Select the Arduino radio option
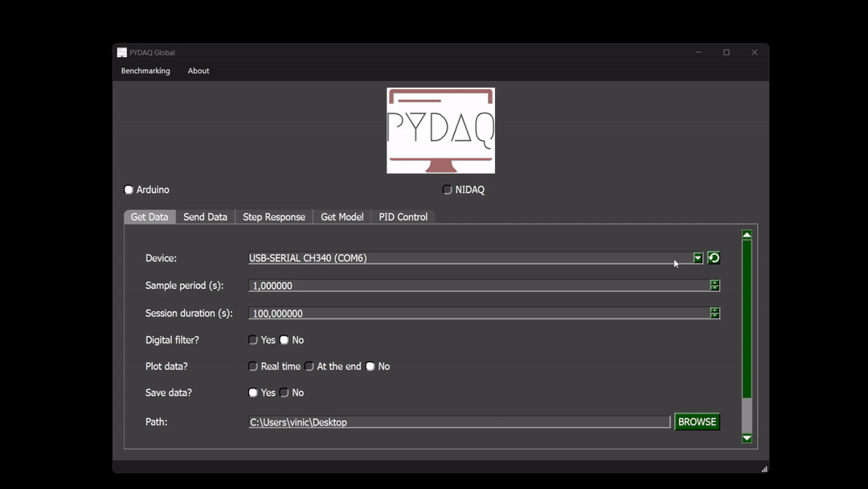The height and width of the screenshot is (489, 868). 129,190
